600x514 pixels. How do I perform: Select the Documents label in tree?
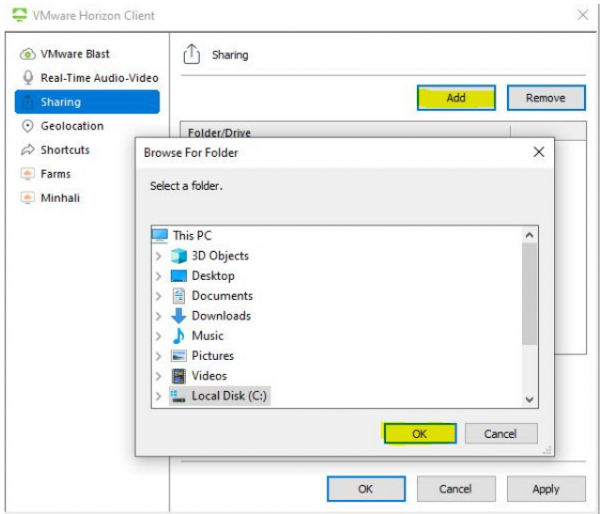click(222, 296)
